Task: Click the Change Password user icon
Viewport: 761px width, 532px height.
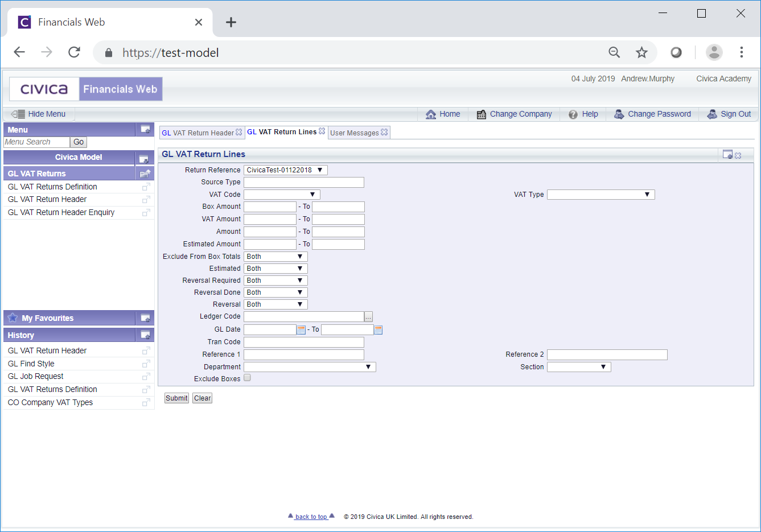Action: point(619,114)
